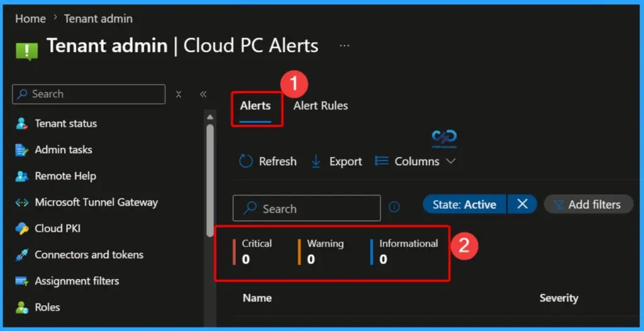The height and width of the screenshot is (331, 644).
Task: Sort by the Severity column header
Action: pyautogui.click(x=558, y=298)
